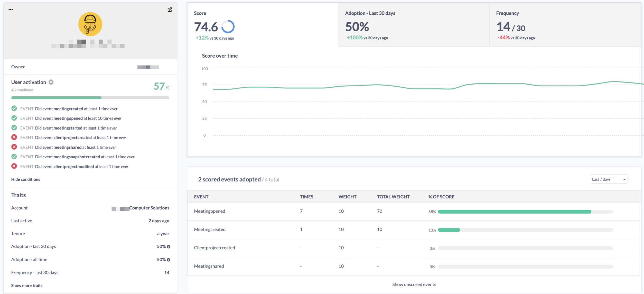Click the Clientprojectcreated 0% score bar
The image size is (644, 294).
525,248
